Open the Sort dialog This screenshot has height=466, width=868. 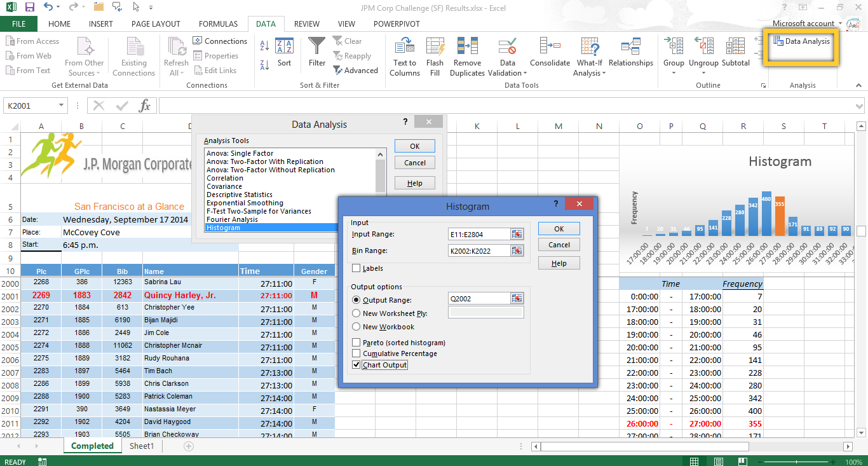pos(284,53)
